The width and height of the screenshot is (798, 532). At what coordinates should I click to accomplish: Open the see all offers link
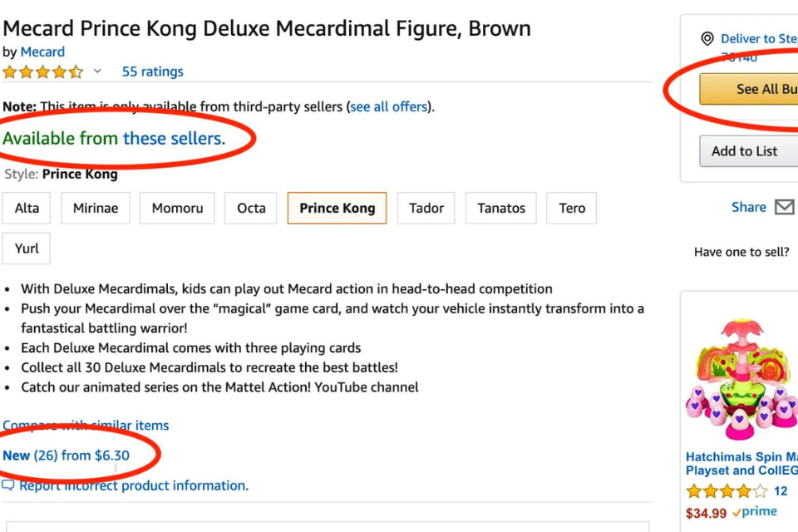(388, 106)
